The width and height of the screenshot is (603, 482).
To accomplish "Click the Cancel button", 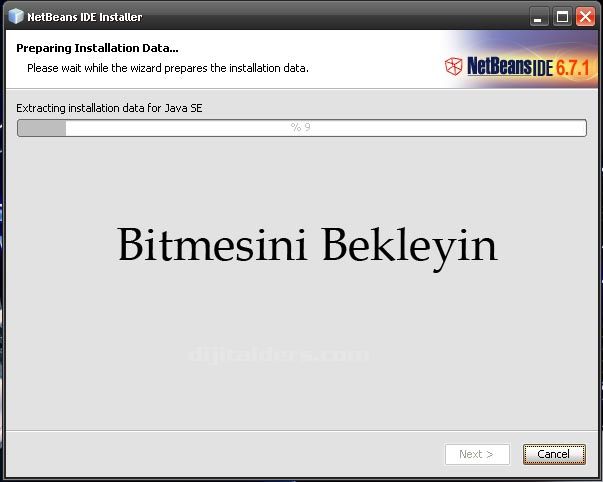I will click(x=554, y=454).
